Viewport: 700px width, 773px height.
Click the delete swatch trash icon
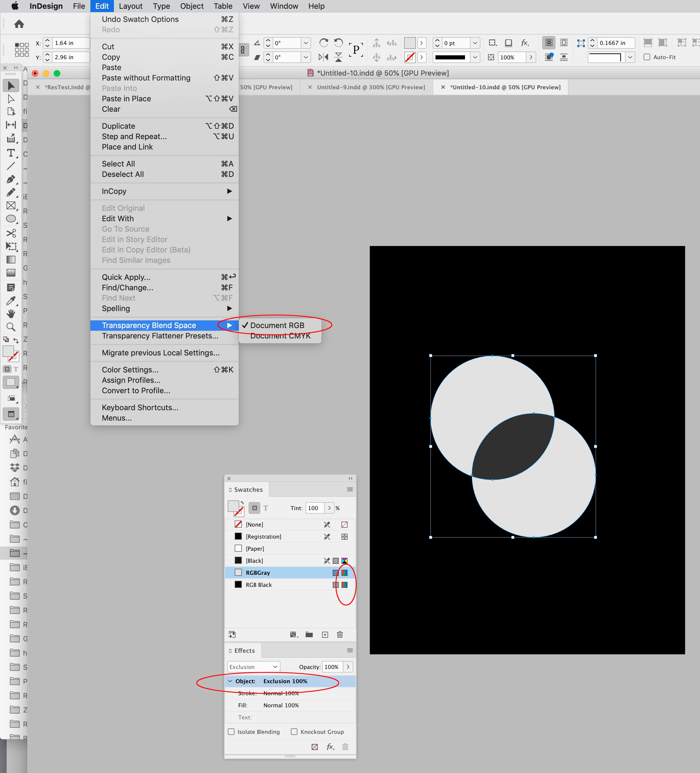(340, 634)
